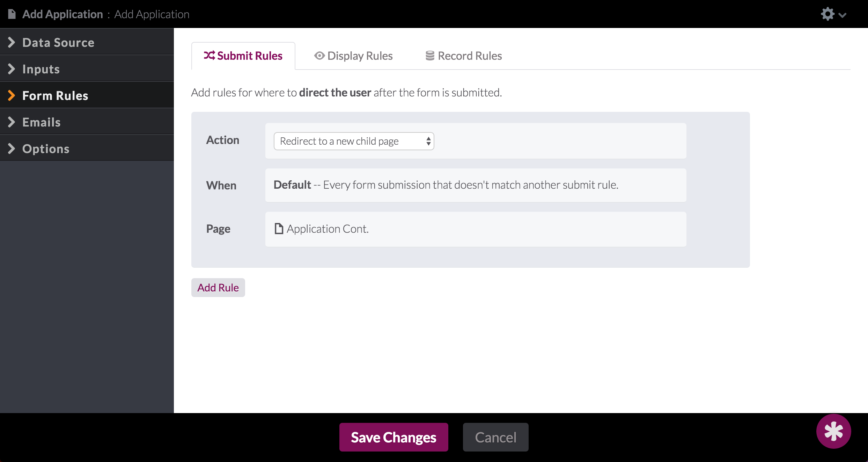The image size is (868, 462).
Task: Click the page icon beside Application Cont.
Action: point(279,229)
